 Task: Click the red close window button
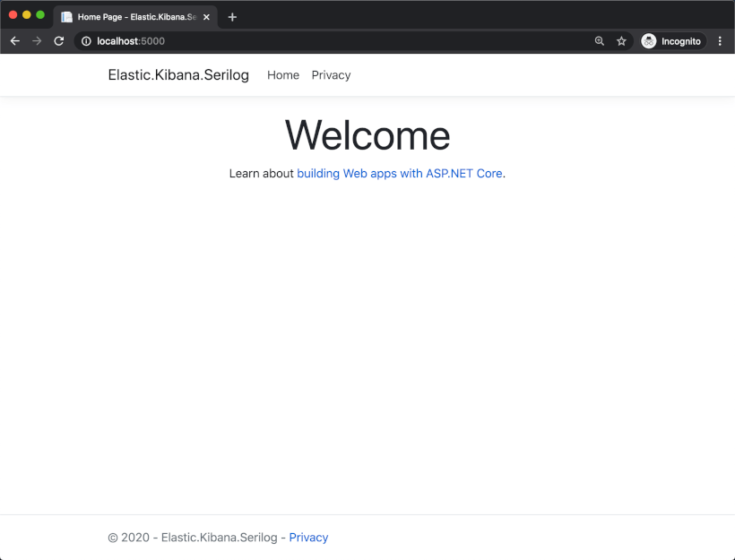click(x=13, y=15)
